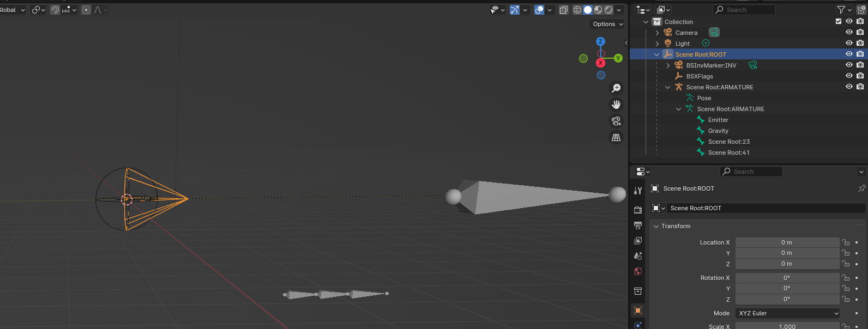
Task: Switch to material preview shading
Action: (x=598, y=10)
